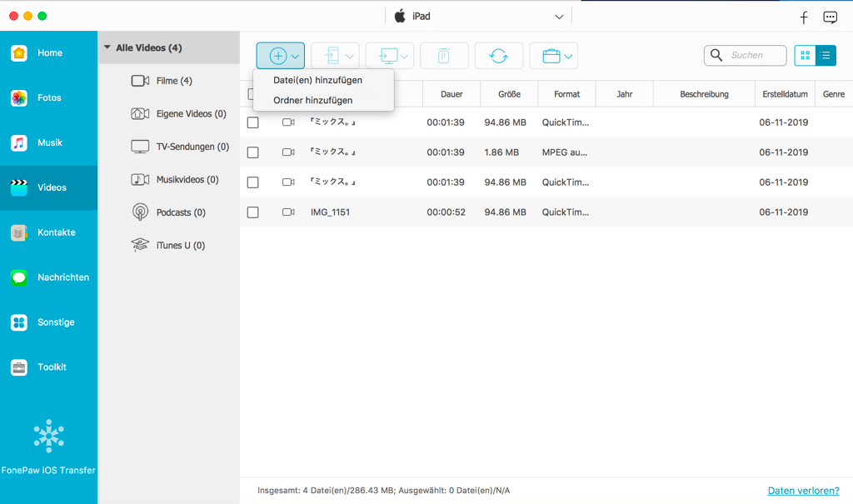The image size is (853, 504).
Task: Go to Kontakte icon in sidebar
Action: [19, 232]
